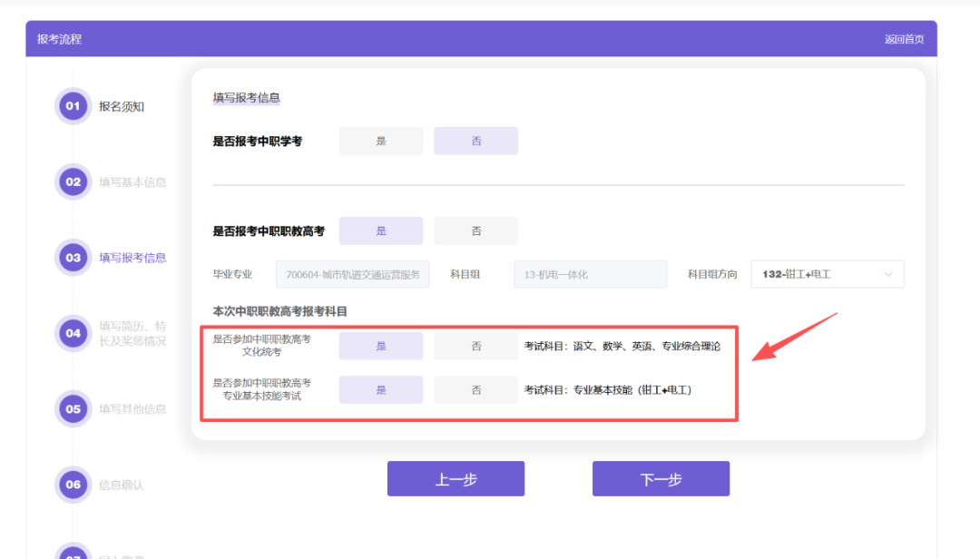Click step 02 circle for 填写基本信息
Image resolution: width=980 pixels, height=559 pixels.
(73, 182)
